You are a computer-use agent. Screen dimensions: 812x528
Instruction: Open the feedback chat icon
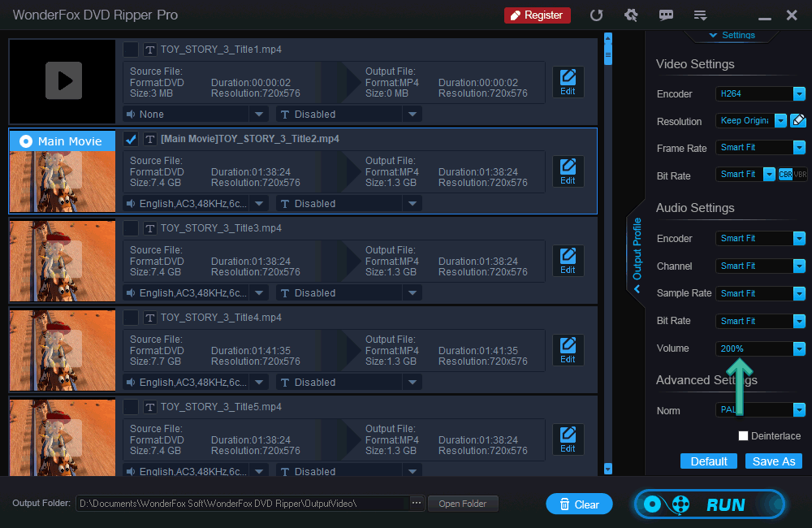[666, 15]
